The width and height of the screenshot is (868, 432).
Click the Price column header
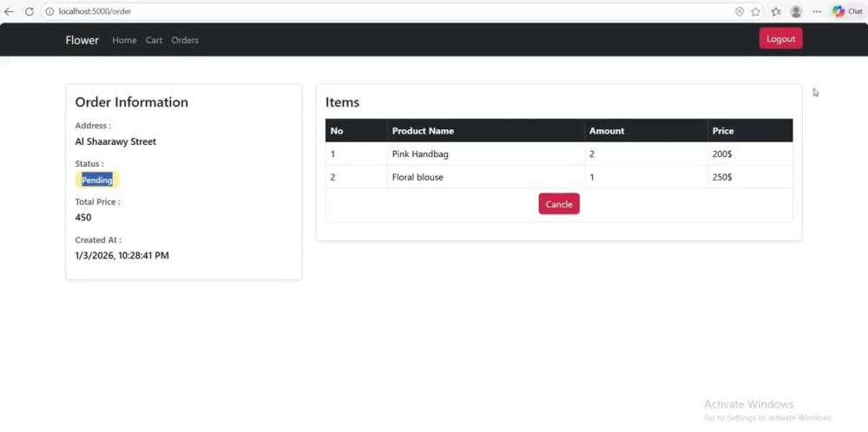[750, 130]
